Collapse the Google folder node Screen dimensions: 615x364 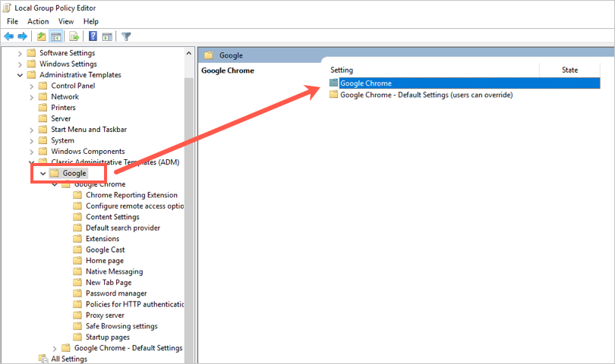click(43, 174)
